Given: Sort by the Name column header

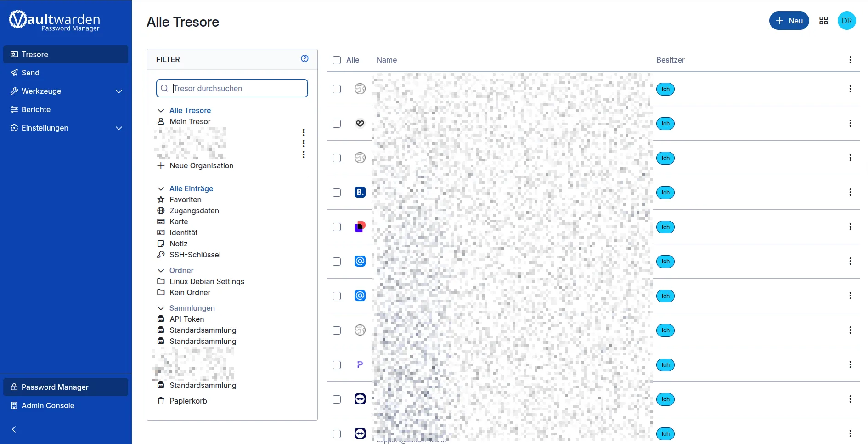Looking at the screenshot, I should (387, 60).
